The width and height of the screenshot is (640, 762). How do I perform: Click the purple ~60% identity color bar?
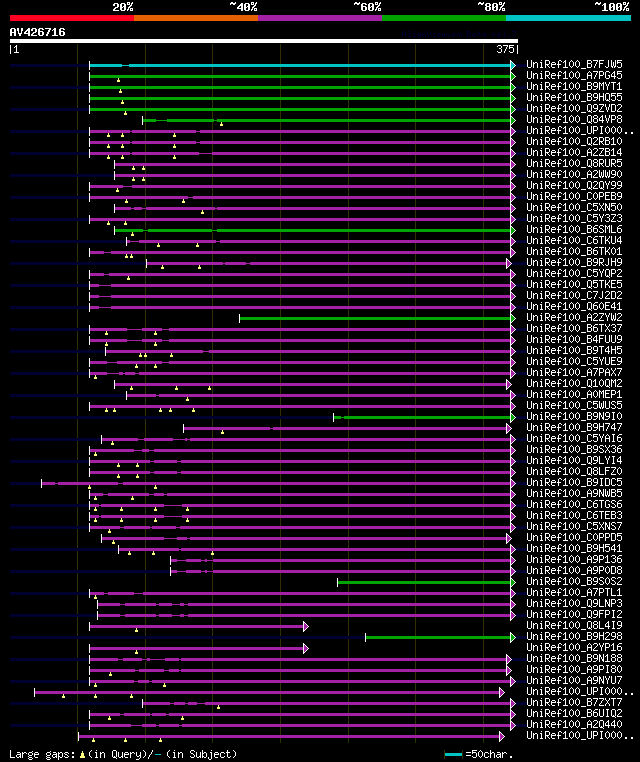[x=320, y=18]
